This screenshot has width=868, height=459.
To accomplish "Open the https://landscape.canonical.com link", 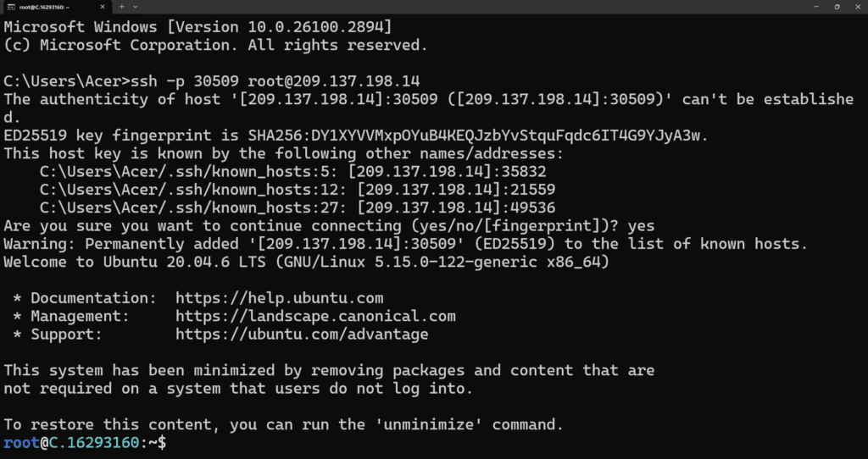I will [315, 317].
